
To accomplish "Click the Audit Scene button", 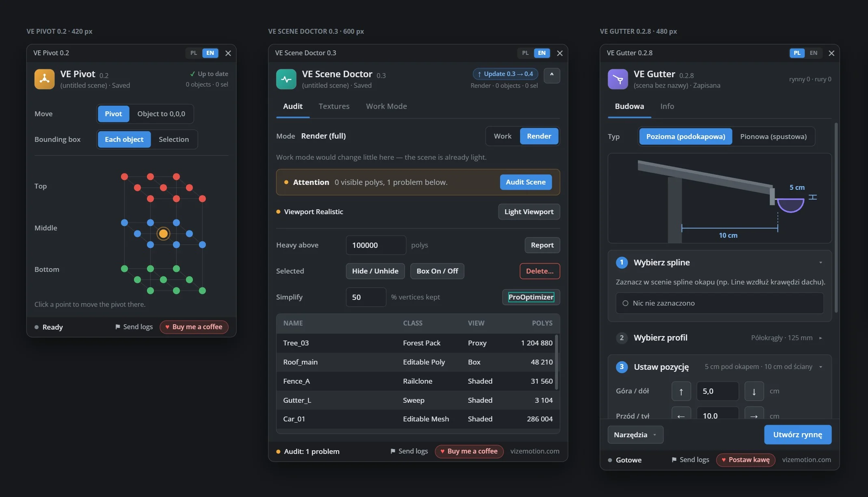I will tap(526, 182).
